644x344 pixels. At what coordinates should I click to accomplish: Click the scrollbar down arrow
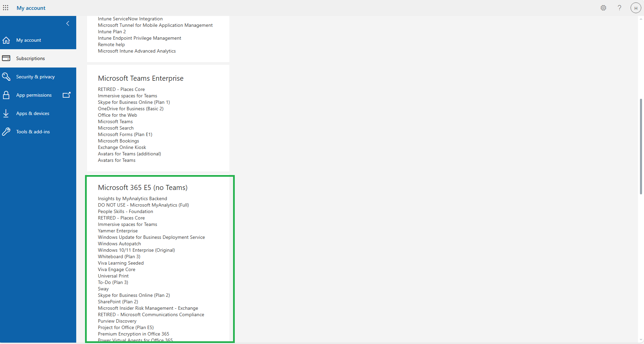(x=641, y=340)
